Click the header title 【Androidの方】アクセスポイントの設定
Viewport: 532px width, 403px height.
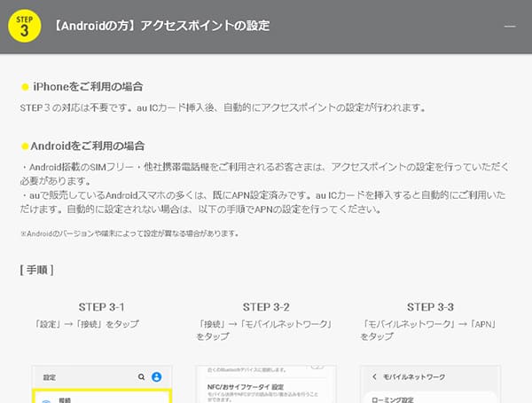coord(161,26)
